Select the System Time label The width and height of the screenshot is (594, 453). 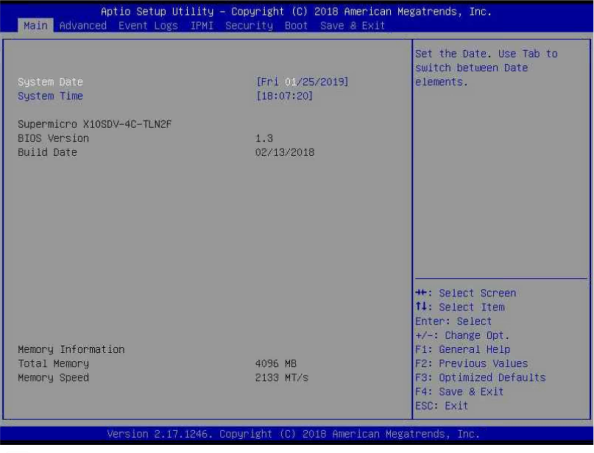[x=50, y=96]
